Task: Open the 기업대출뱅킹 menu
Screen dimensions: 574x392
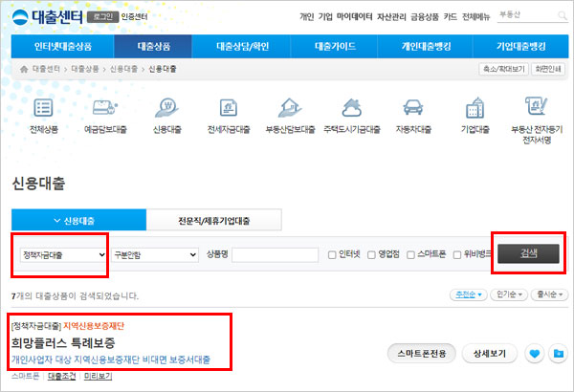Action: (x=521, y=47)
